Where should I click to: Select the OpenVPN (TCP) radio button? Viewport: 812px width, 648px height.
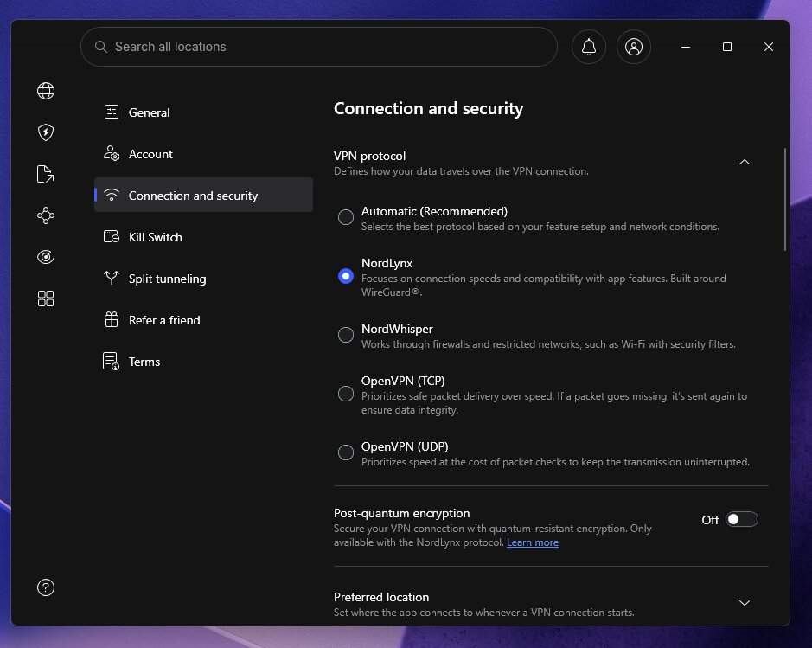coord(345,394)
